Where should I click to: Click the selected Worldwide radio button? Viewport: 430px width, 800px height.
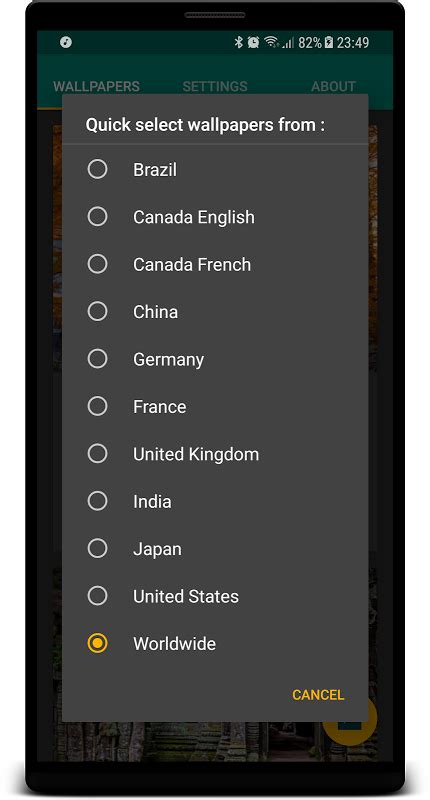[x=97, y=643]
